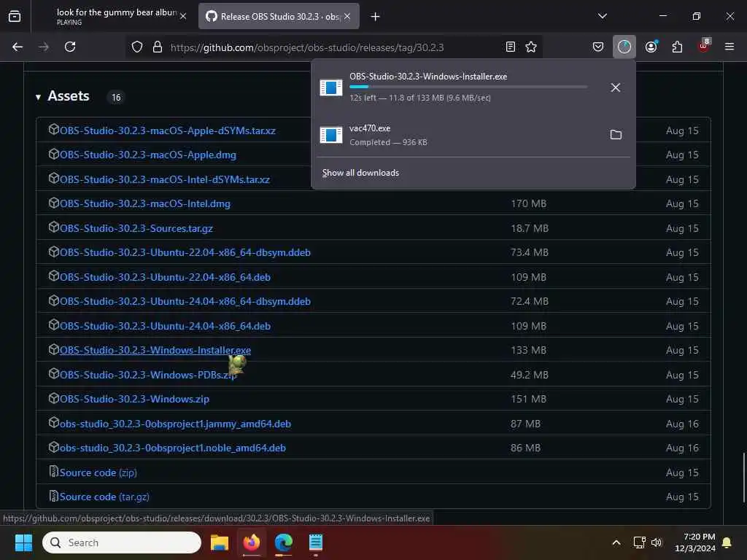Image resolution: width=747 pixels, height=560 pixels.
Task: Download macOS-Intel-dSYMs.tar.xz asset
Action: [x=165, y=179]
